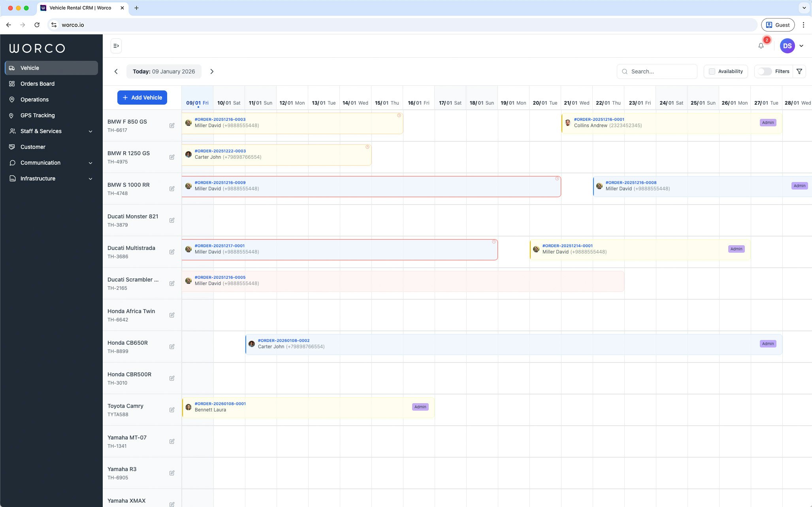Open the Orders Board panel
The width and height of the screenshot is (812, 507).
(38, 83)
